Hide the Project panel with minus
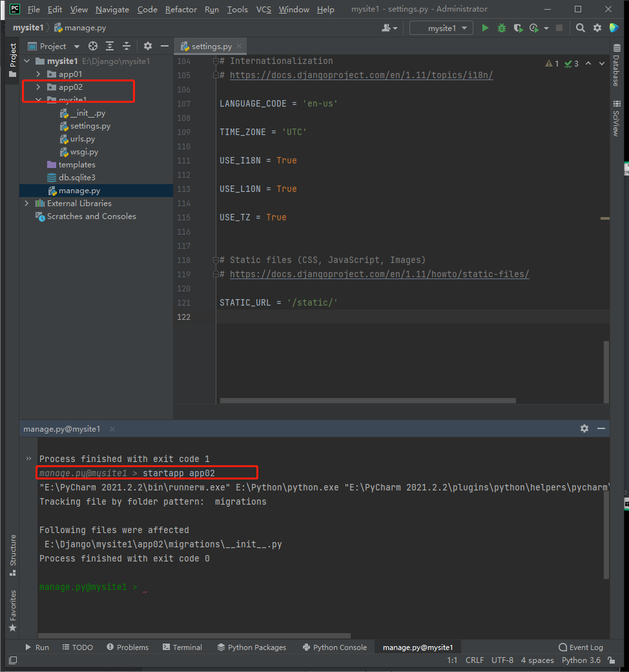The image size is (629, 672). pos(165,46)
